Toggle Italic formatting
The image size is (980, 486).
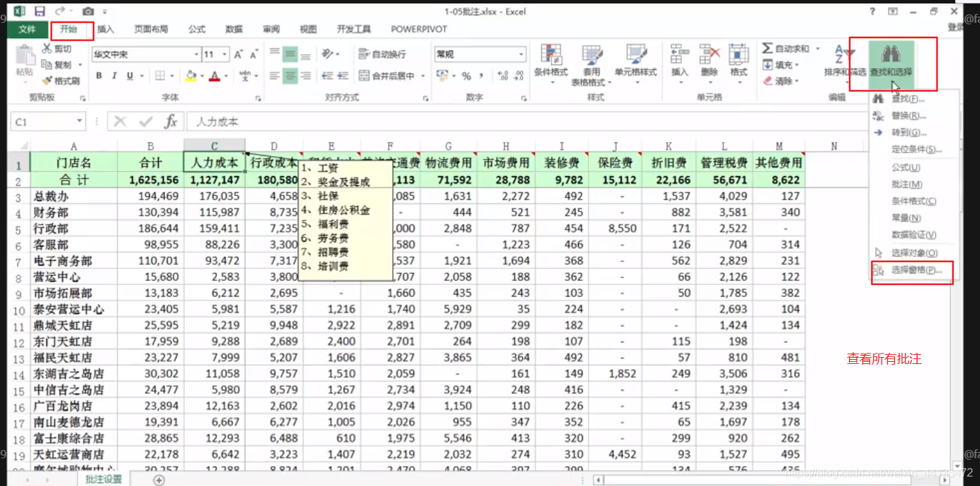114,76
